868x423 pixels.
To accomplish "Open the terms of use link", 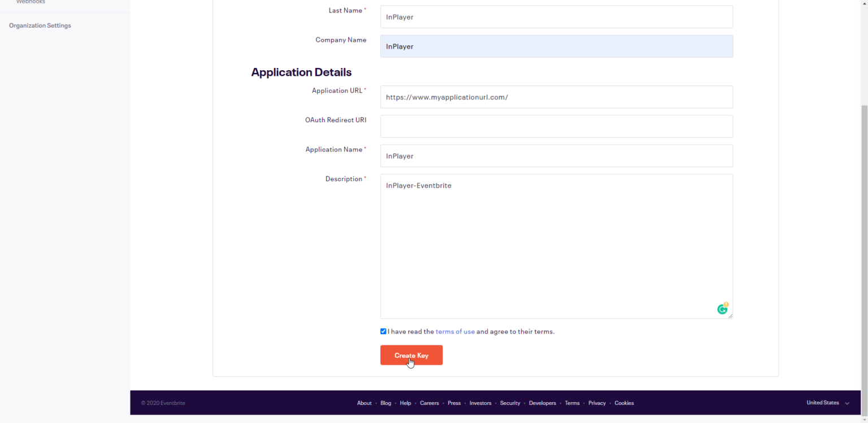I will 455,331.
